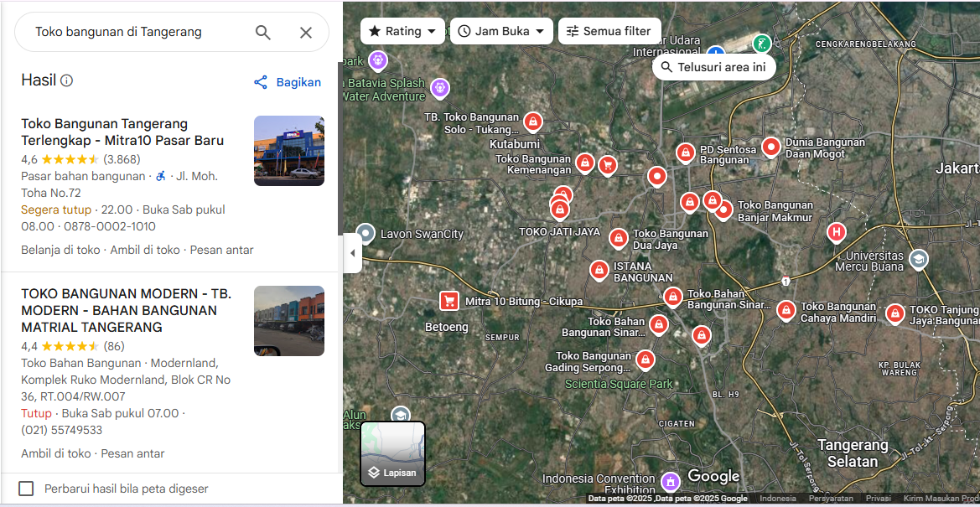Open Semua filter options

pyautogui.click(x=609, y=31)
